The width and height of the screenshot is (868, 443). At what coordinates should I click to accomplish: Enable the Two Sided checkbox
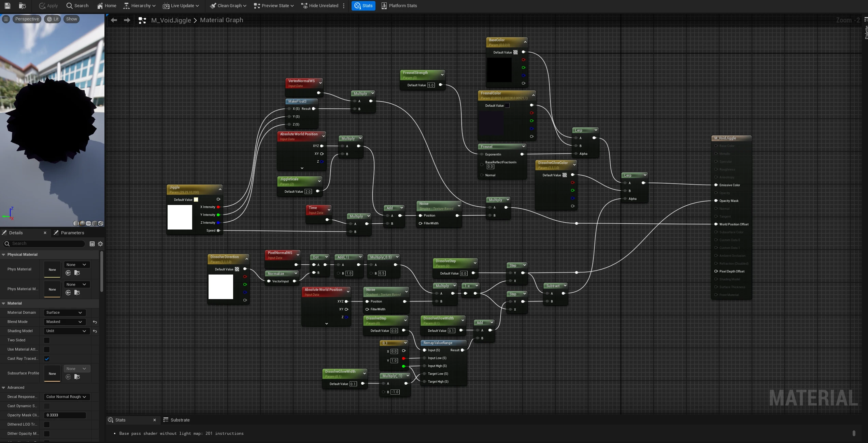coord(47,340)
